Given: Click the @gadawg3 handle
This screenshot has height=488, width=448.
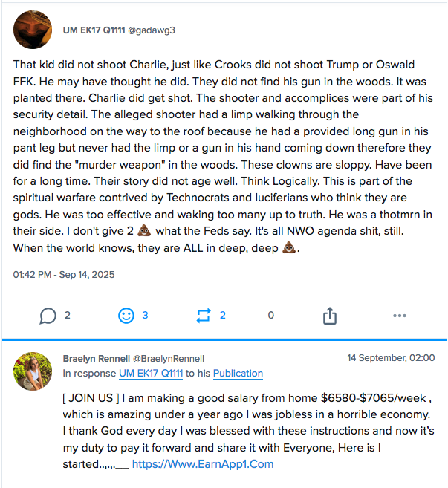Looking at the screenshot, I should tap(154, 30).
